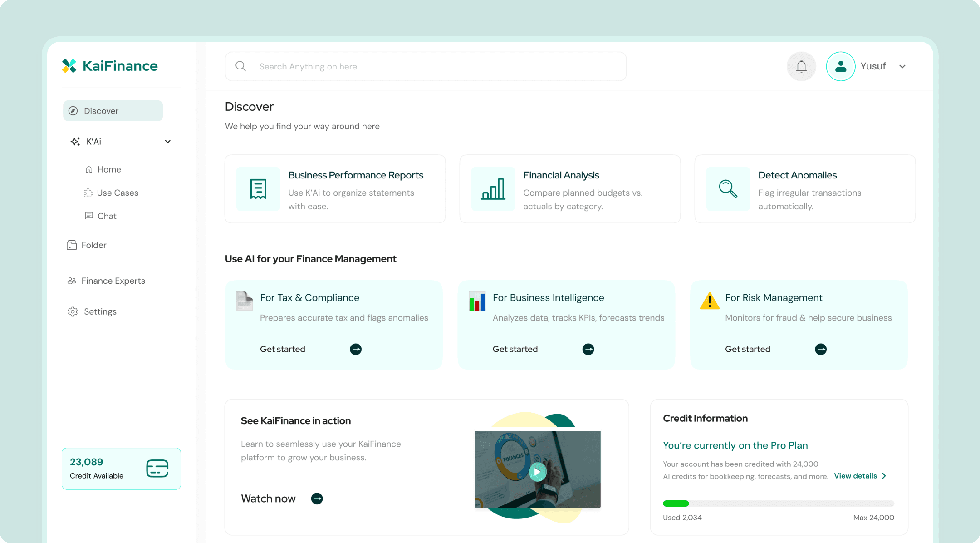Click the Use Cases puzzle icon
The height and width of the screenshot is (543, 980).
(x=89, y=193)
